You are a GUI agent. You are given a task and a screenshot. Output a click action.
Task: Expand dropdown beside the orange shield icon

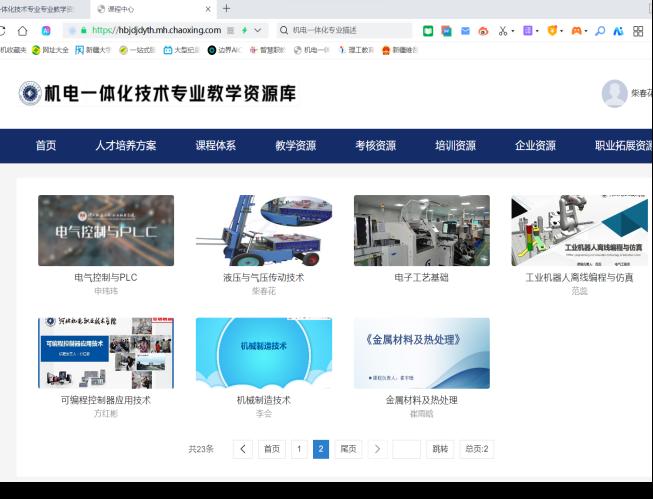point(563,31)
